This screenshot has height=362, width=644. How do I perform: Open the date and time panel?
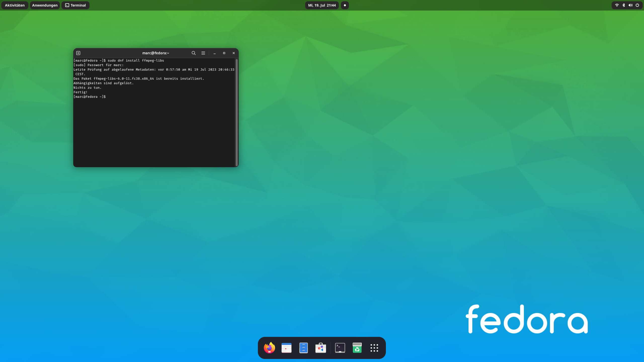(322, 5)
